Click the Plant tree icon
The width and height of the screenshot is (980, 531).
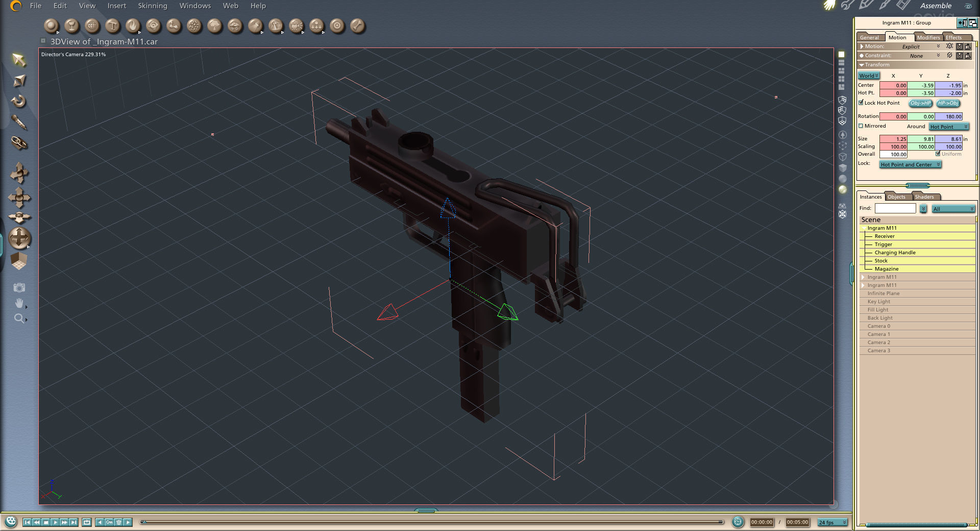coord(214,26)
